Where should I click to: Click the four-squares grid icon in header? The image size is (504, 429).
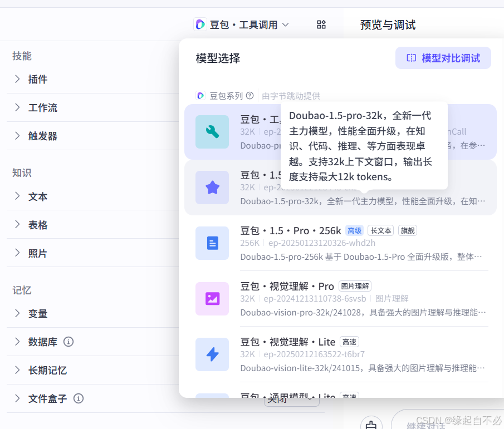(321, 24)
